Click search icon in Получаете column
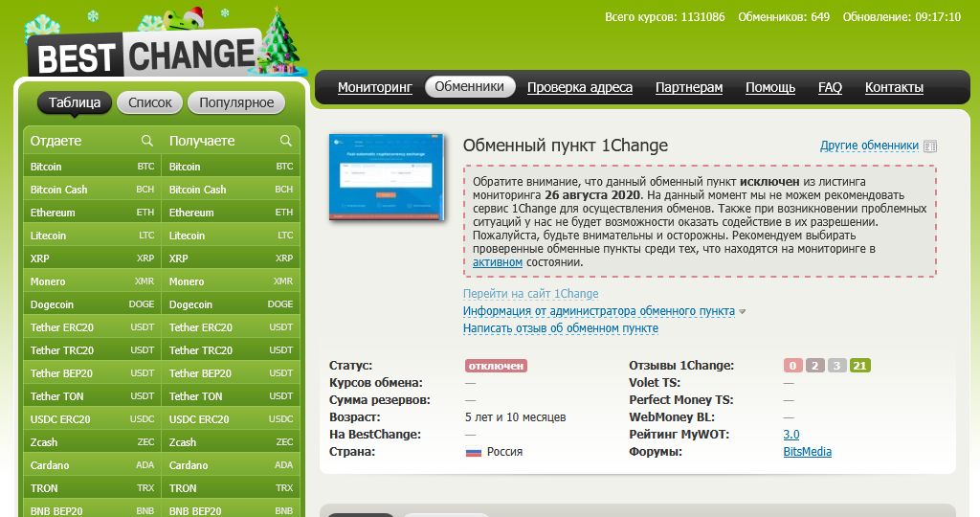This screenshot has height=517, width=980. pyautogui.click(x=285, y=141)
